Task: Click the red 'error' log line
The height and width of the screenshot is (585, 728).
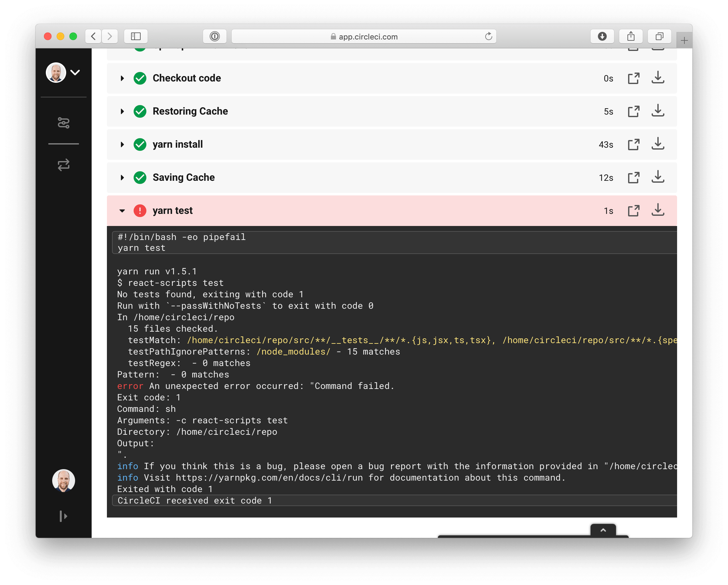Action: [255, 386]
